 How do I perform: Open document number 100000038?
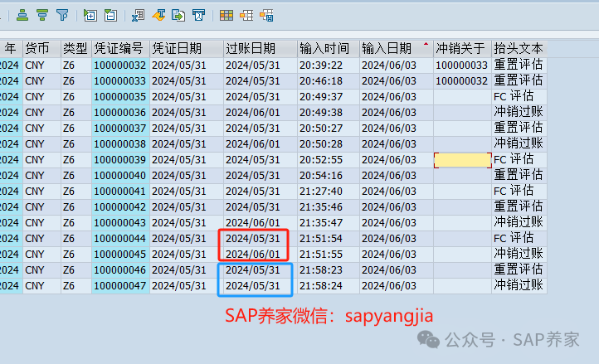pos(120,144)
